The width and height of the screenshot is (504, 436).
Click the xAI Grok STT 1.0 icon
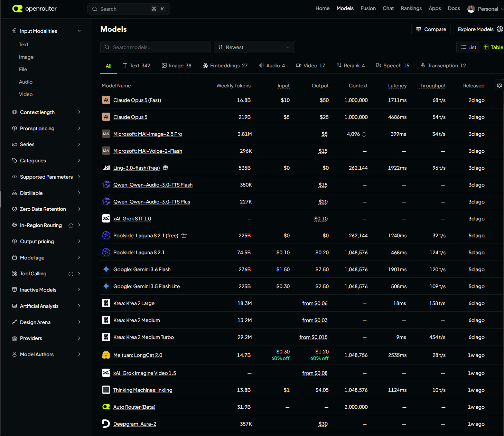(x=106, y=218)
